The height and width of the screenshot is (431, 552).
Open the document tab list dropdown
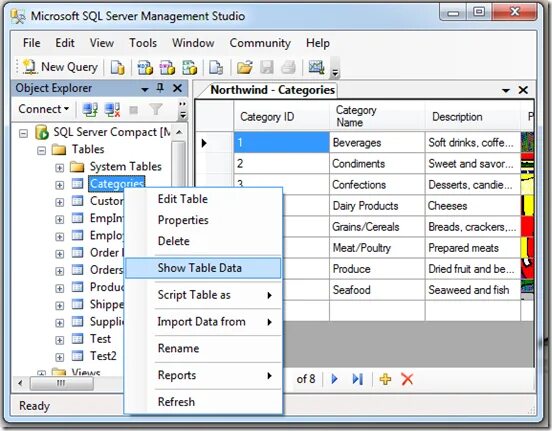click(x=506, y=91)
